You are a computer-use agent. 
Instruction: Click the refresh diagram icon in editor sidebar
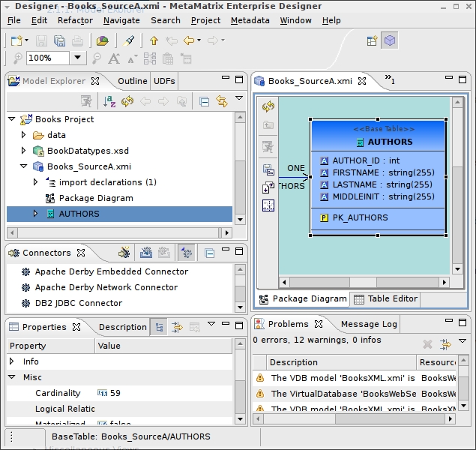click(x=268, y=107)
